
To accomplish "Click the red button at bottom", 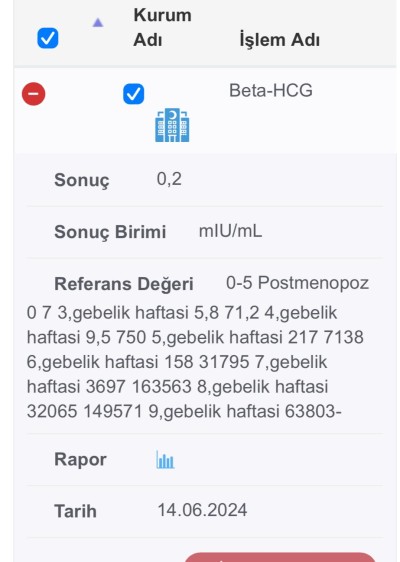I will [x=280, y=557].
